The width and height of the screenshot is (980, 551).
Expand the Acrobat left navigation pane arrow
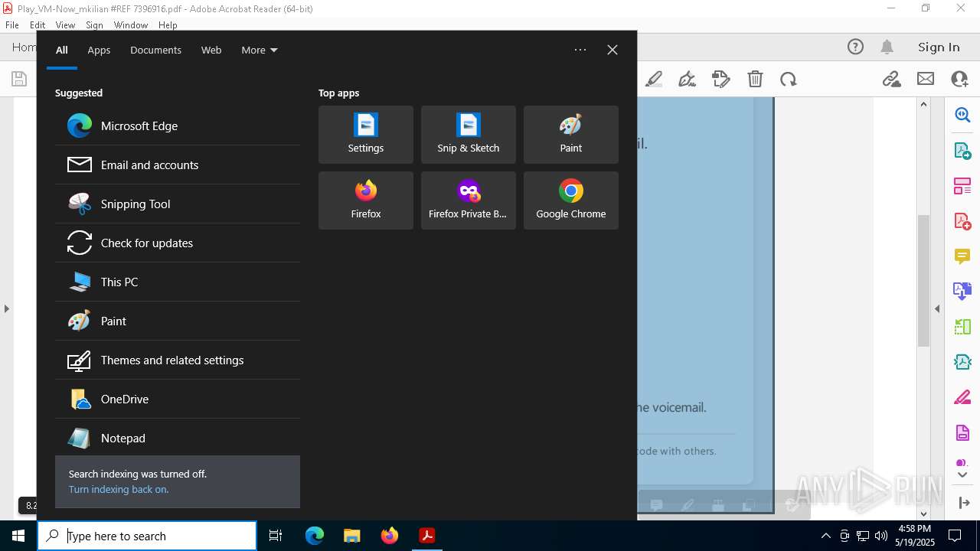click(7, 308)
